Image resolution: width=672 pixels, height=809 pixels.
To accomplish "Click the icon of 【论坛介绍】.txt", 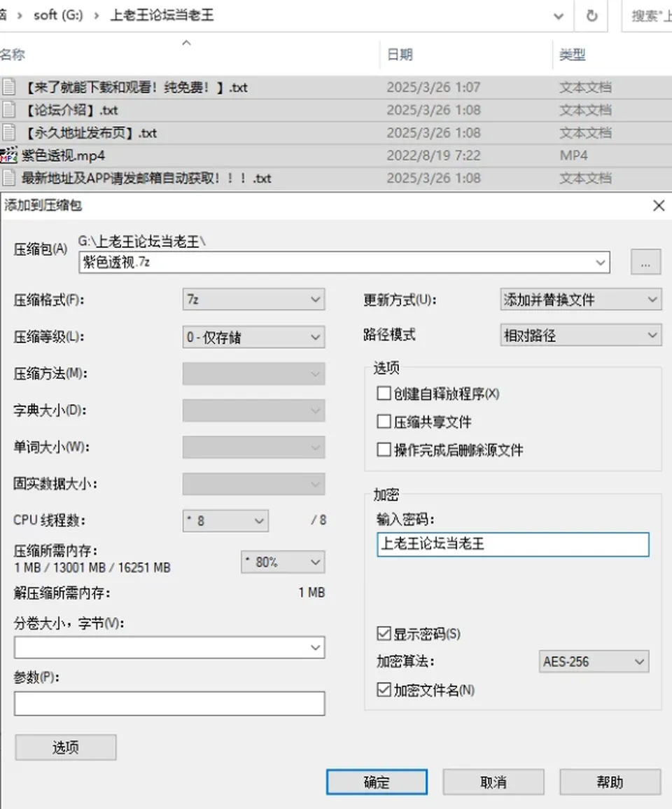I will tap(8, 110).
